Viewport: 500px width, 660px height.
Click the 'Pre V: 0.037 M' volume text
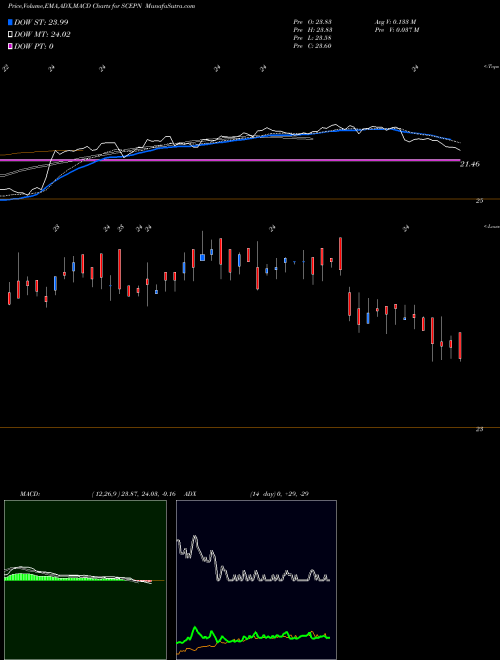click(x=396, y=30)
